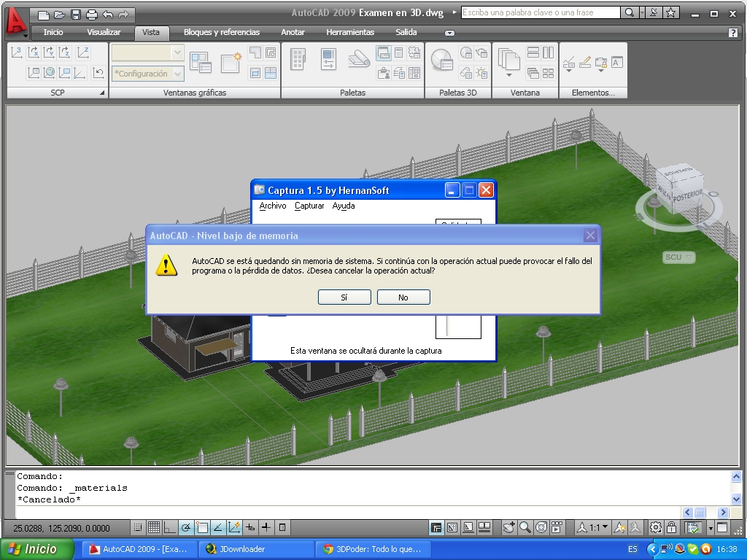Switch to the Visualizar ribbon tab
The width and height of the screenshot is (747, 560).
[104, 32]
